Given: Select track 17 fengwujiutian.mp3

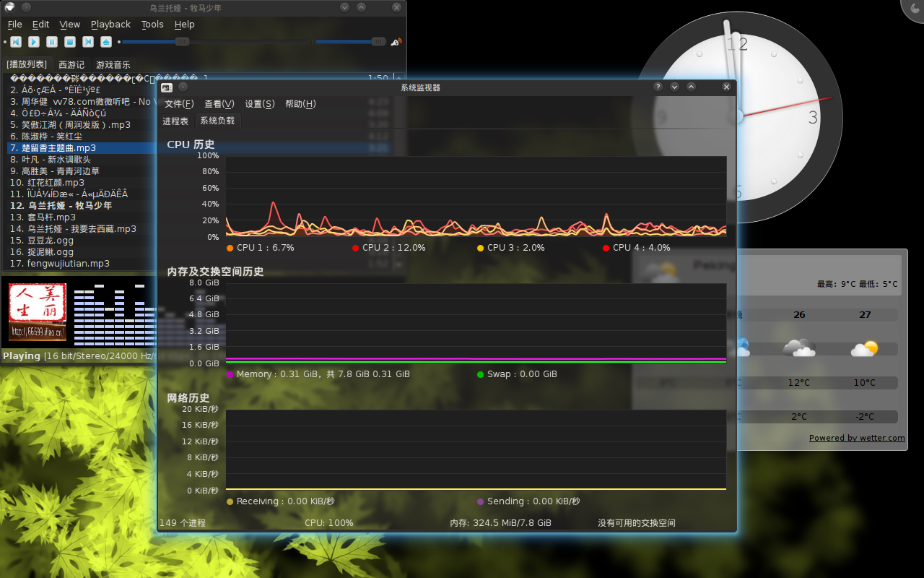Looking at the screenshot, I should (81, 264).
